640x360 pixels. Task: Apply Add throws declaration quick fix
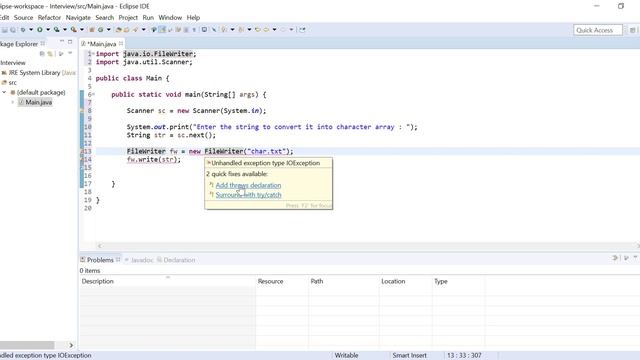click(248, 185)
